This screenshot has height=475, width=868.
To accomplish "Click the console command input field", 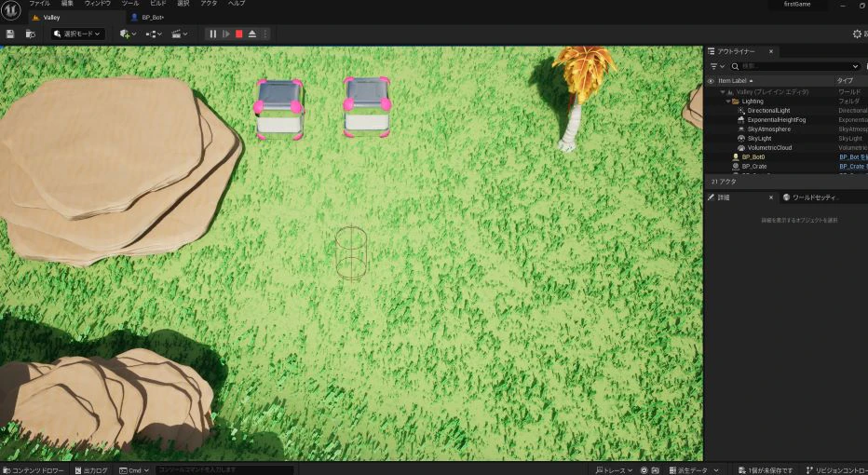I will tap(224, 470).
